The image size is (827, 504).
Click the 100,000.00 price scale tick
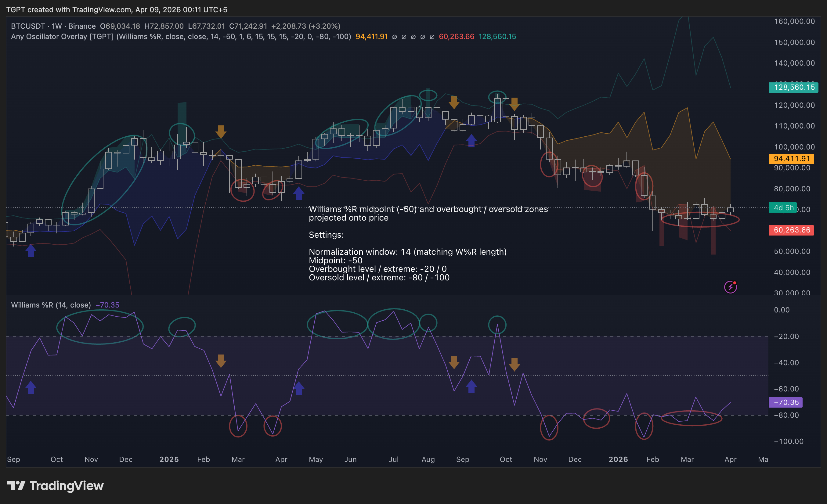tap(794, 147)
